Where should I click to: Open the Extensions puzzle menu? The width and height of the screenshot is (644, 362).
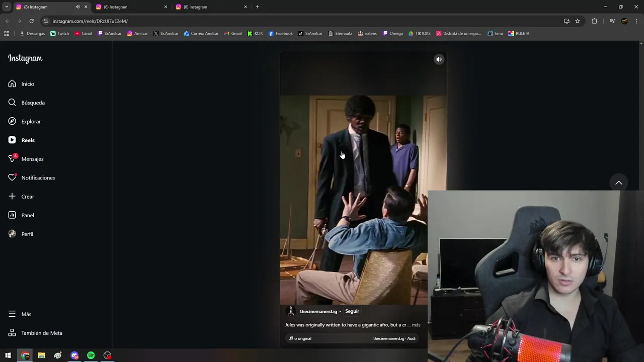pos(595,21)
